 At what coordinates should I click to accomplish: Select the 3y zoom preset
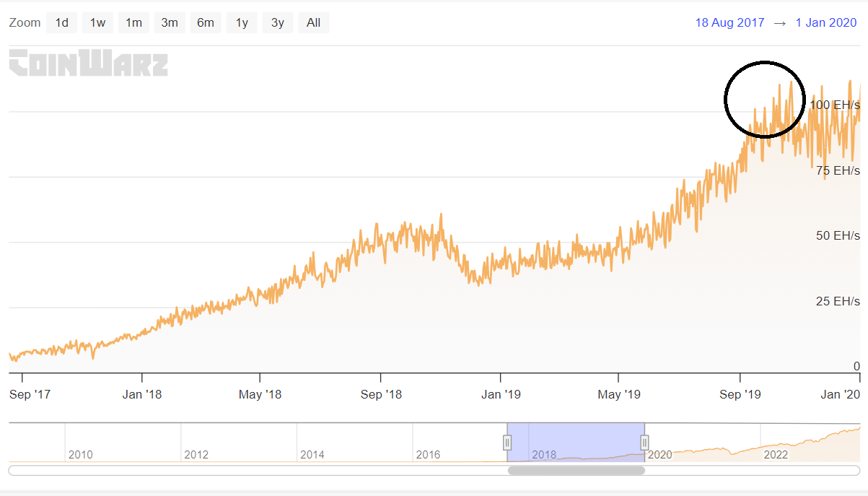click(277, 22)
